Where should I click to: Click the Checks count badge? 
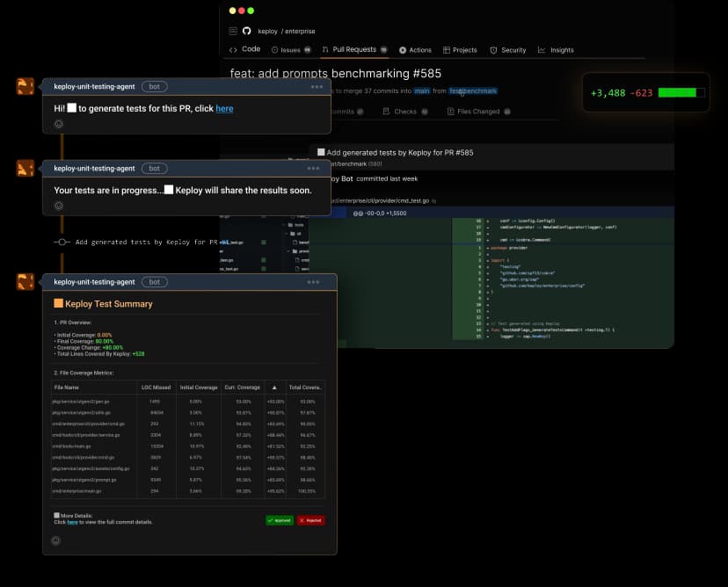point(424,112)
